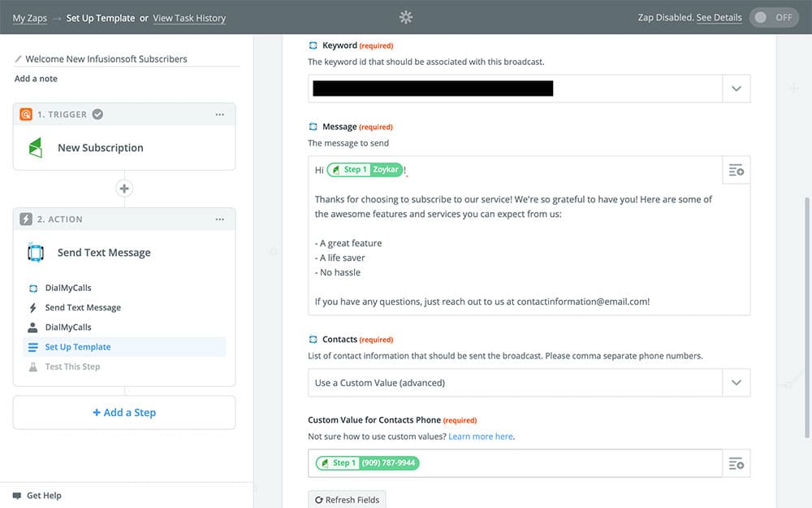
Task: Open the See Details link
Action: pyautogui.click(x=719, y=17)
